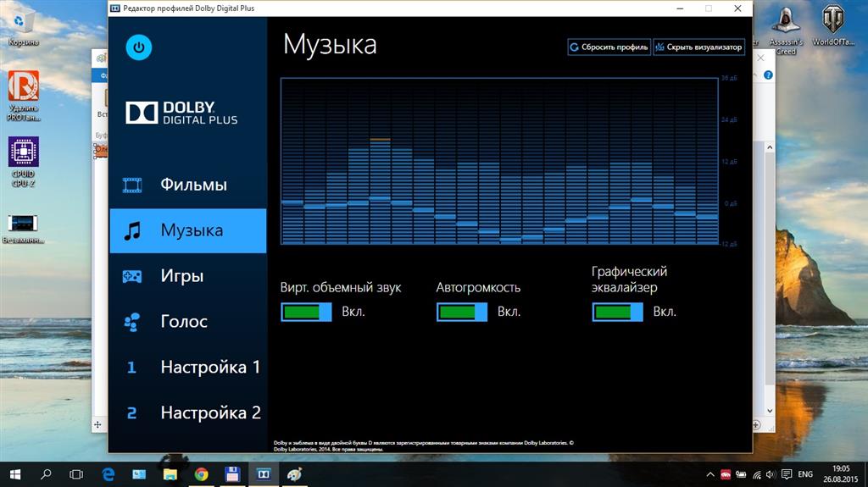Launch Google Chrome from the taskbar

(202, 474)
